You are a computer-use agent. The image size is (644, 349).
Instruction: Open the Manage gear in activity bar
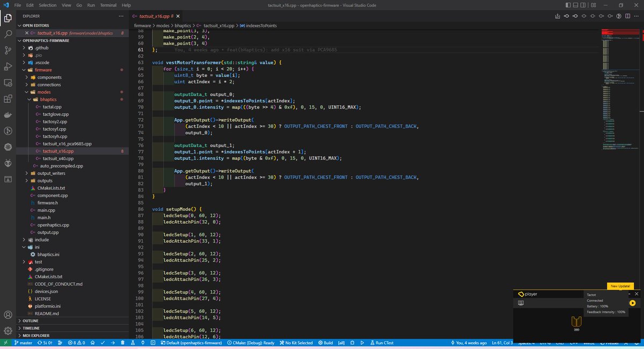tap(8, 331)
